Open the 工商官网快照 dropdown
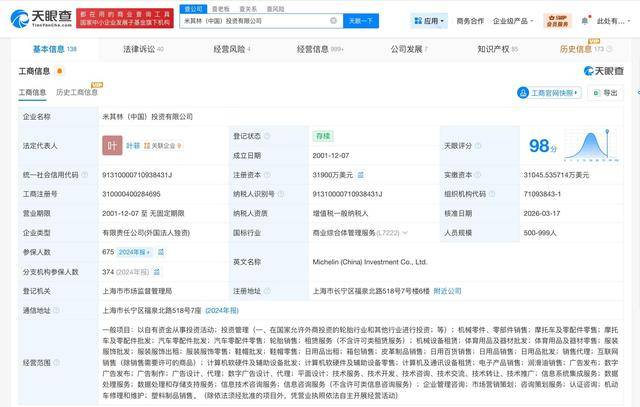The height and width of the screenshot is (407, 640). tap(549, 92)
